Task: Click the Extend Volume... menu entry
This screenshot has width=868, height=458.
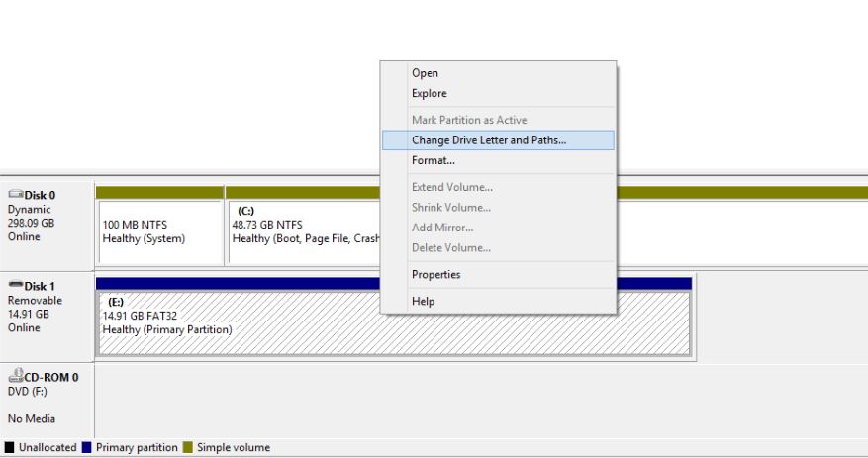Action: click(451, 187)
